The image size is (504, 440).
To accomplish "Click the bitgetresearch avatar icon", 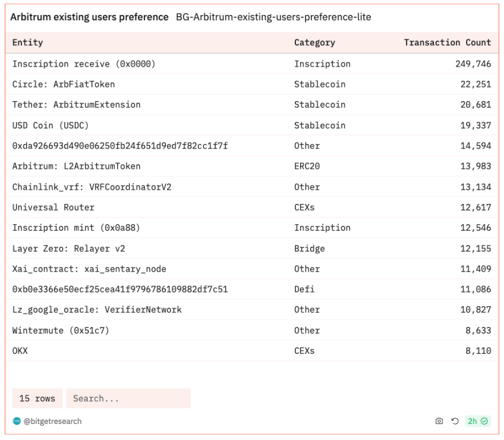I will tap(17, 421).
